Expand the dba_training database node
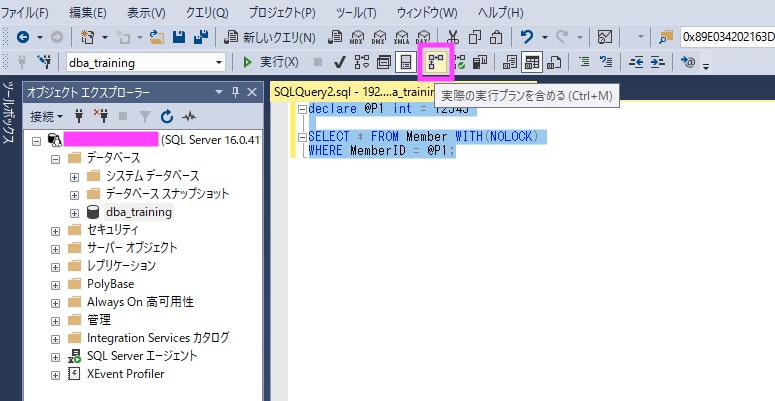775x401 pixels. 74,213
